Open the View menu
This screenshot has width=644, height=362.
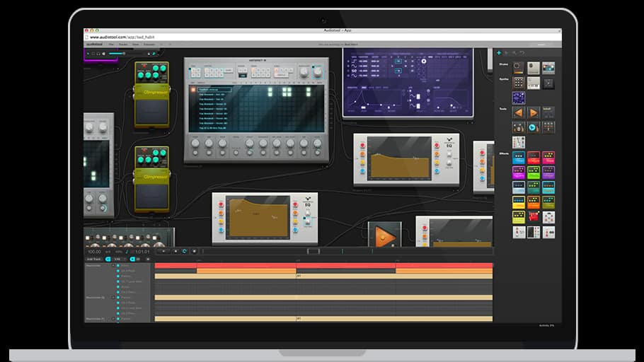tap(135, 45)
